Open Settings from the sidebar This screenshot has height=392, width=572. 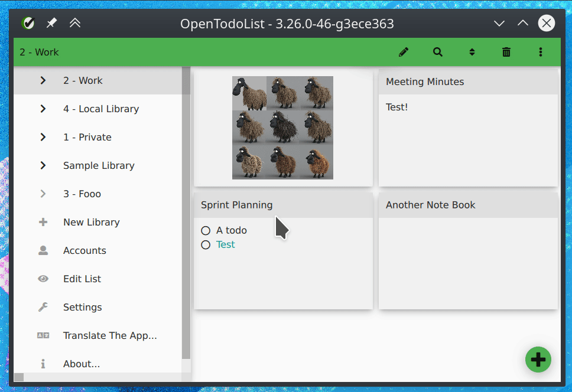97,307
